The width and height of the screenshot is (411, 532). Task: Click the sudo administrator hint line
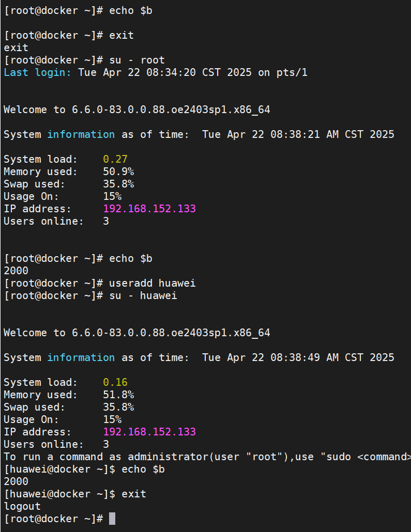tap(207, 457)
